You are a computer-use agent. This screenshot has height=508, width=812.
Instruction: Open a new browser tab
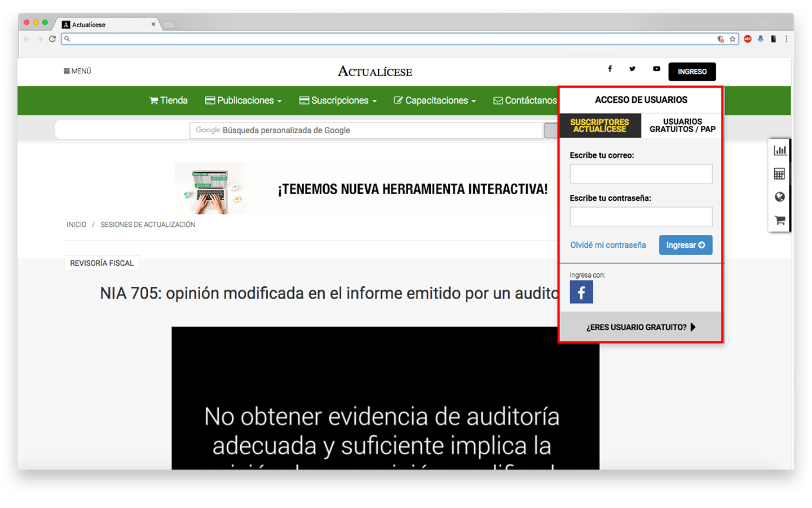(x=169, y=24)
